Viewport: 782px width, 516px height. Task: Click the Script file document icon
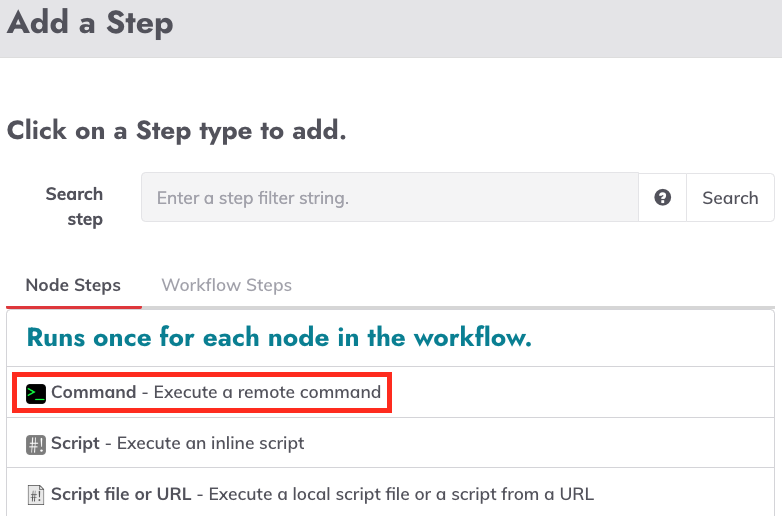point(36,495)
